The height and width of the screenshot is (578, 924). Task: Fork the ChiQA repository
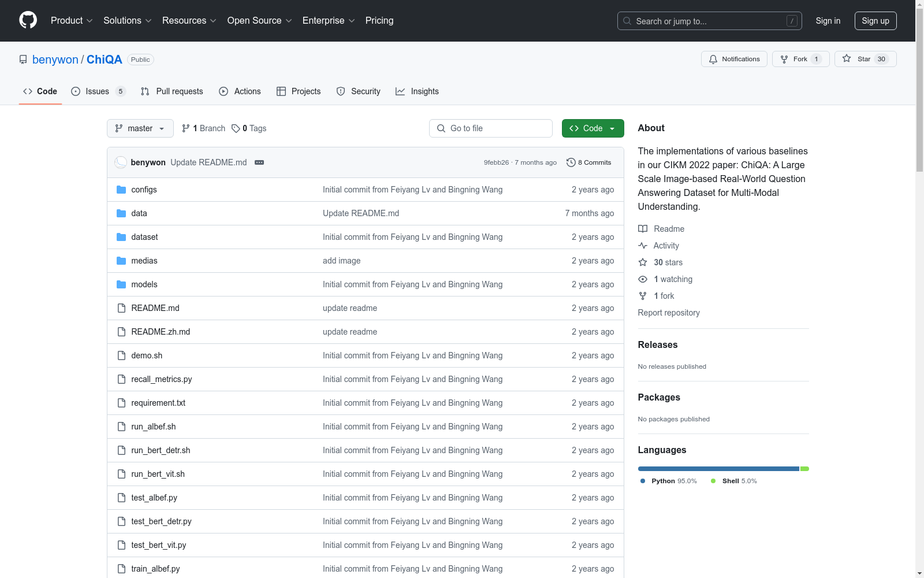pos(801,59)
